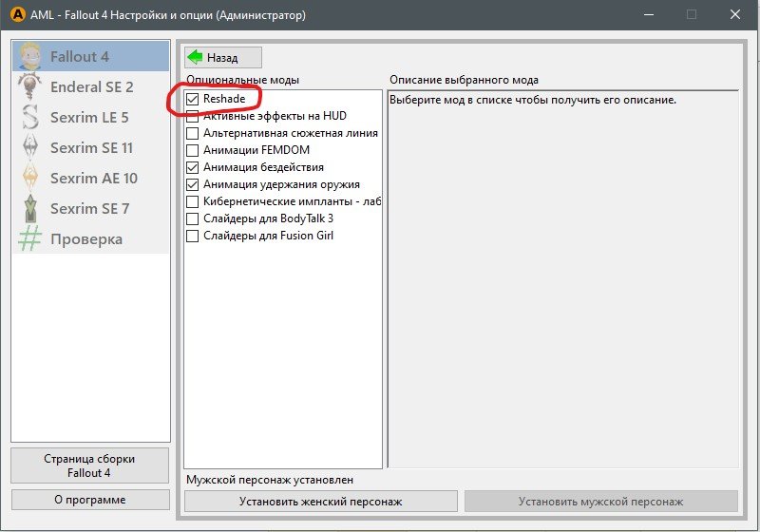Enable Анимации FEMDOM checkbox

[x=193, y=150]
